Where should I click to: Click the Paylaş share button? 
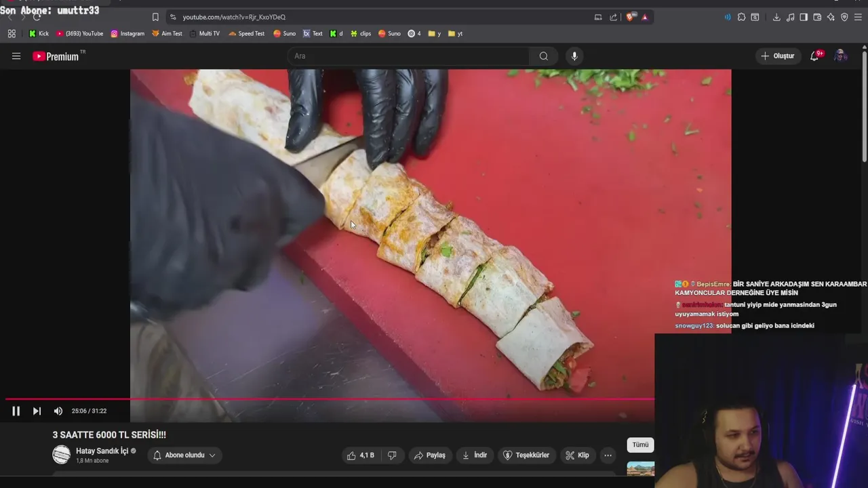click(x=429, y=455)
